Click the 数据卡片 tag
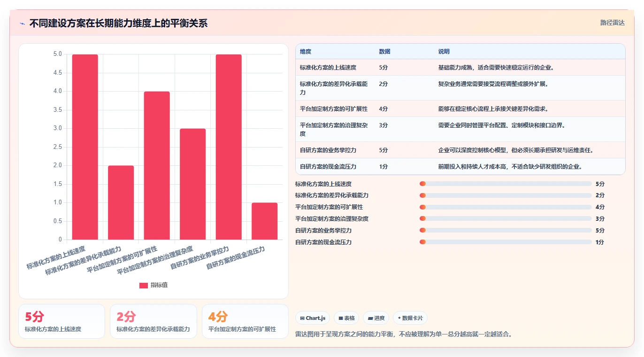Viewport: 644px width, 357px height. click(x=410, y=318)
